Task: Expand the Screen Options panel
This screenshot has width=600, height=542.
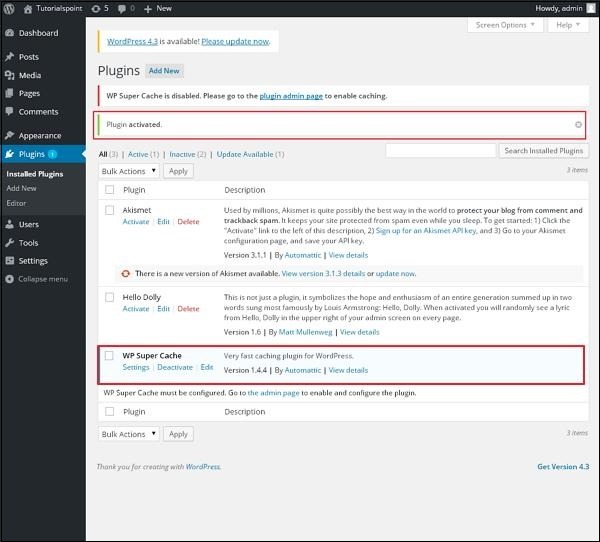Action: [x=506, y=25]
